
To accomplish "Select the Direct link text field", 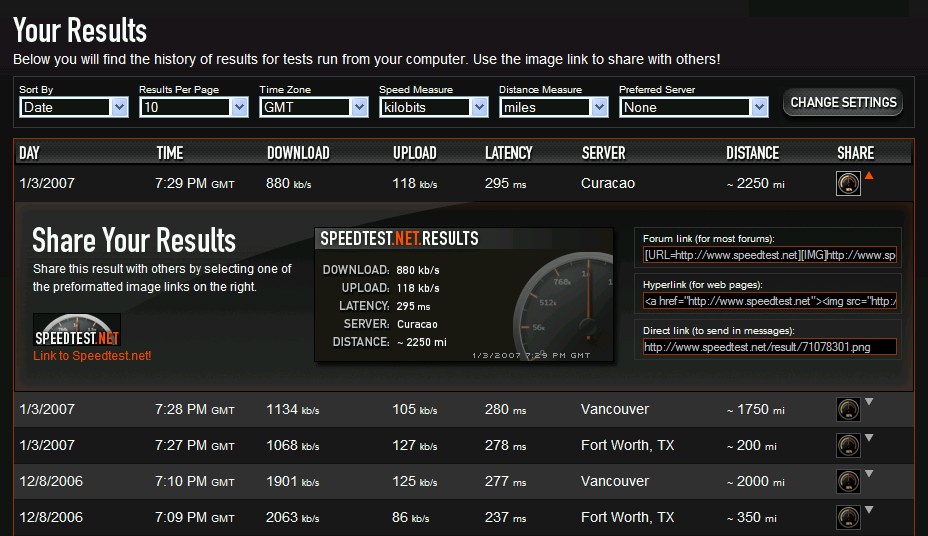I will point(769,347).
